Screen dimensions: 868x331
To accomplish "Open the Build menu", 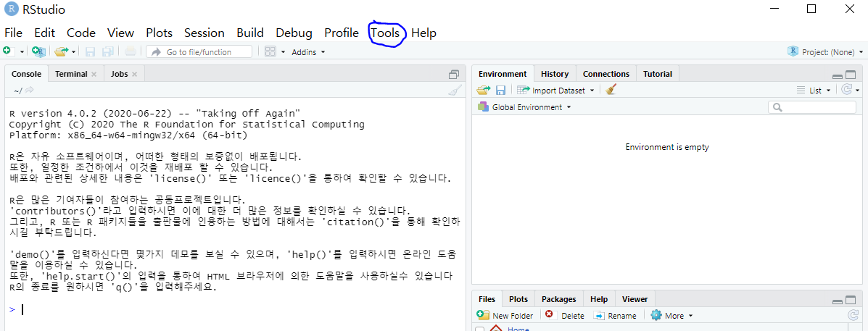I will pyautogui.click(x=250, y=33).
